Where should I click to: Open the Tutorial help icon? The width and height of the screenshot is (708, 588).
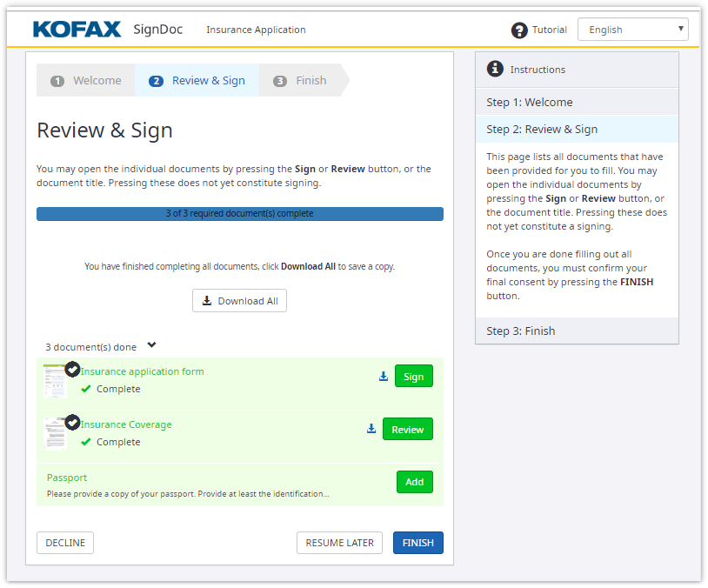(519, 30)
